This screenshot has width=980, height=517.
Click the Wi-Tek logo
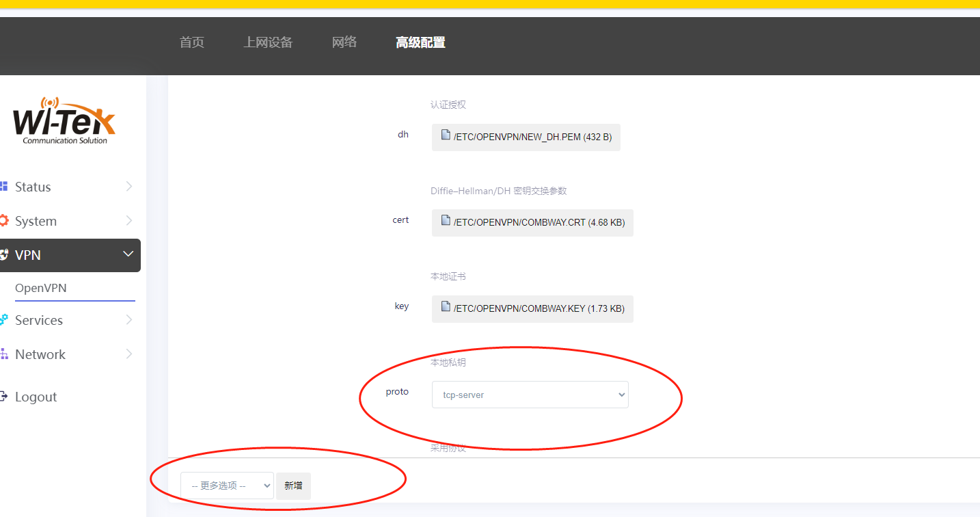[x=64, y=121]
